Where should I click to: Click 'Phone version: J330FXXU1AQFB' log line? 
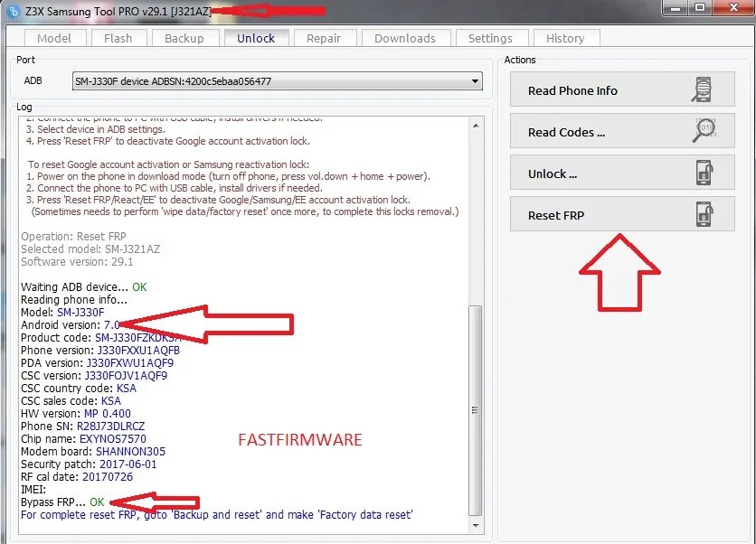pos(100,351)
